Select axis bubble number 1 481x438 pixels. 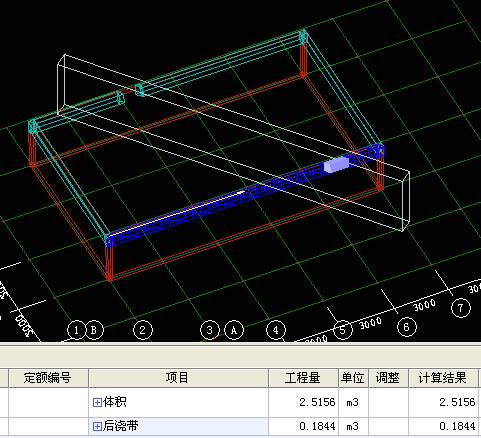click(76, 330)
